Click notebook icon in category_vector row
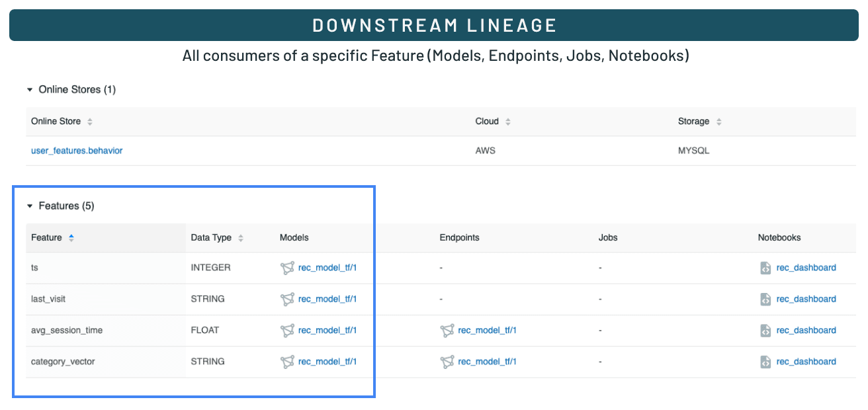Screen dimensions: 868x410 pos(765,362)
